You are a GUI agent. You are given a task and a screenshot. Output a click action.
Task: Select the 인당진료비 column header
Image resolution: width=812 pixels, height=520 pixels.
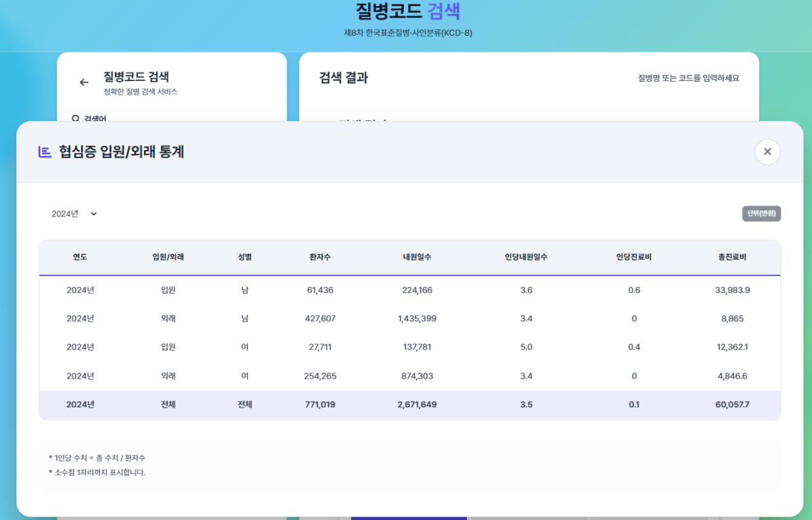(x=633, y=257)
